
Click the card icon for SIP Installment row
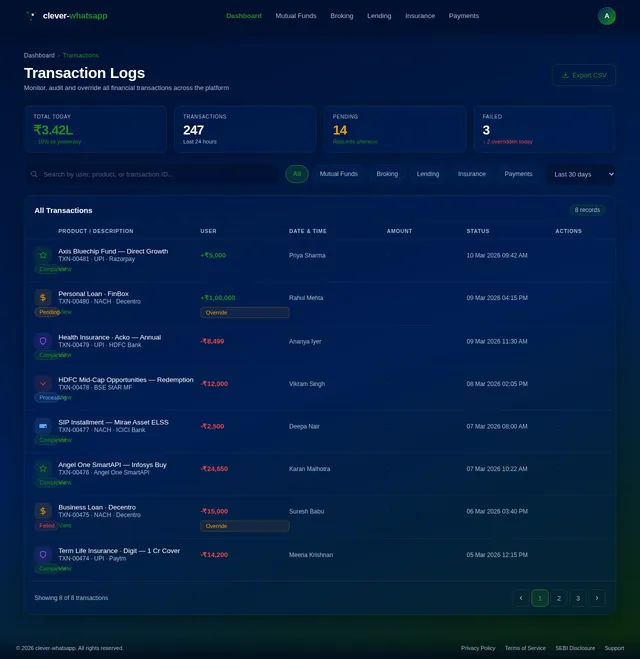[x=43, y=426]
